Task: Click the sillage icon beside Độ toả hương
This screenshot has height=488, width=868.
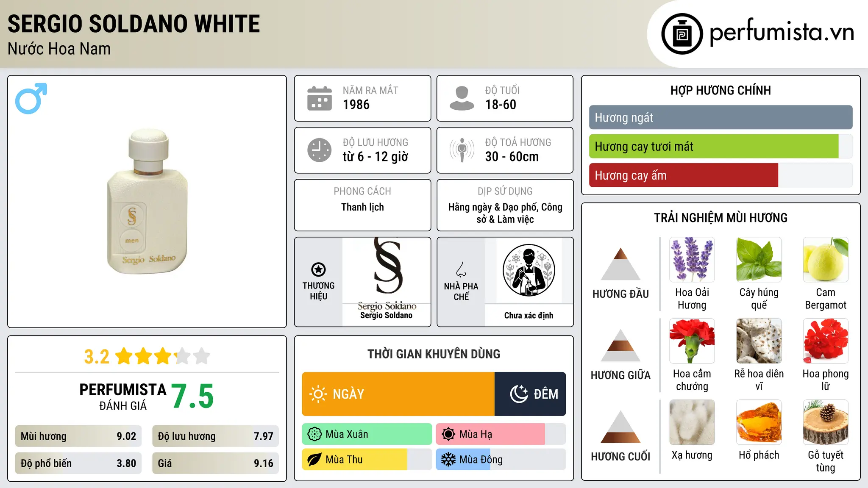Action: 462,150
